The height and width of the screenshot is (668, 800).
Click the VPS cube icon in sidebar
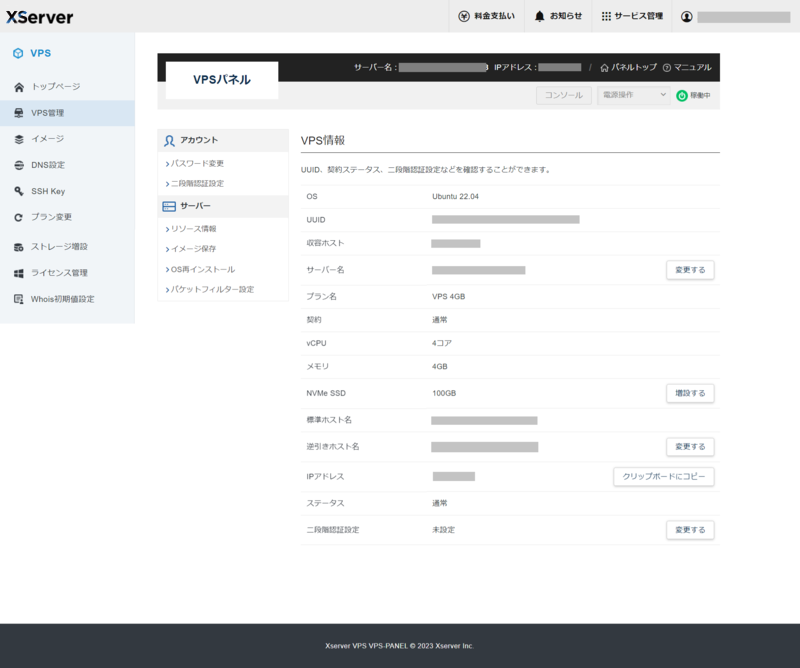(18, 53)
